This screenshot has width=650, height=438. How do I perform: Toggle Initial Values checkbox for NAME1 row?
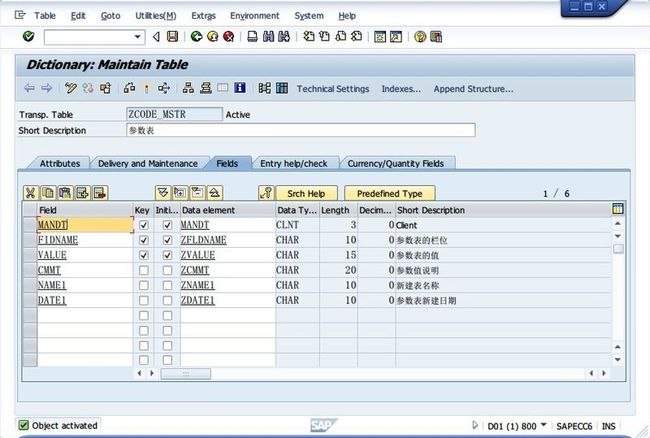point(167,286)
